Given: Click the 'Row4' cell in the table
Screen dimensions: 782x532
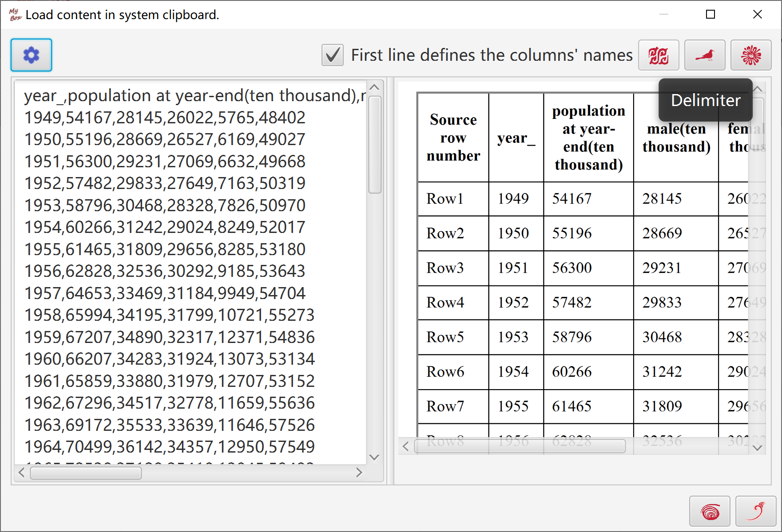Looking at the screenshot, I should click(x=453, y=303).
